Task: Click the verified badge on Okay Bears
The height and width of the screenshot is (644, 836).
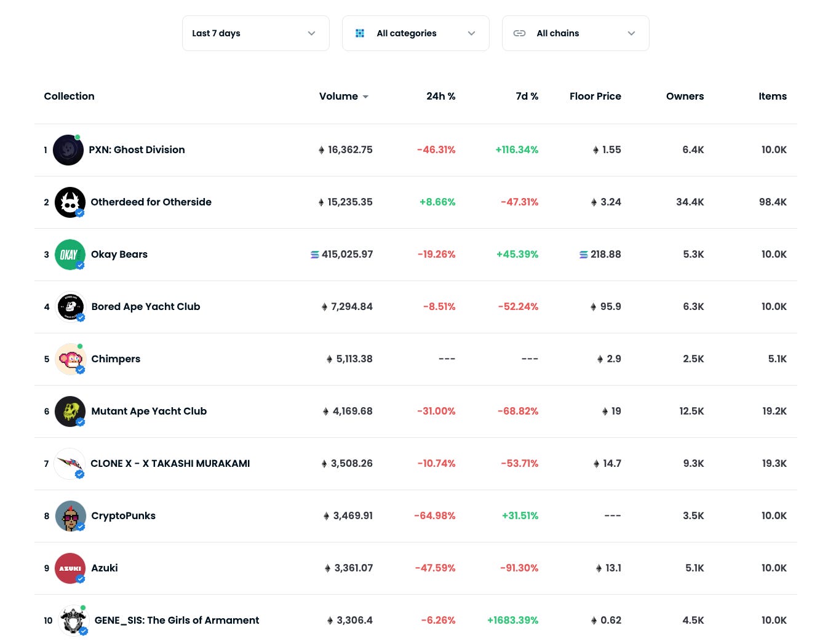Action: (x=80, y=265)
